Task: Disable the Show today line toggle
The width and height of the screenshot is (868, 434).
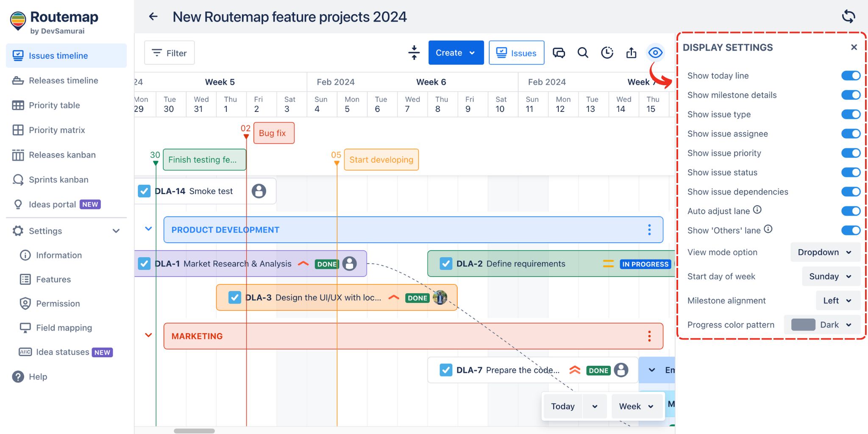Action: (850, 76)
